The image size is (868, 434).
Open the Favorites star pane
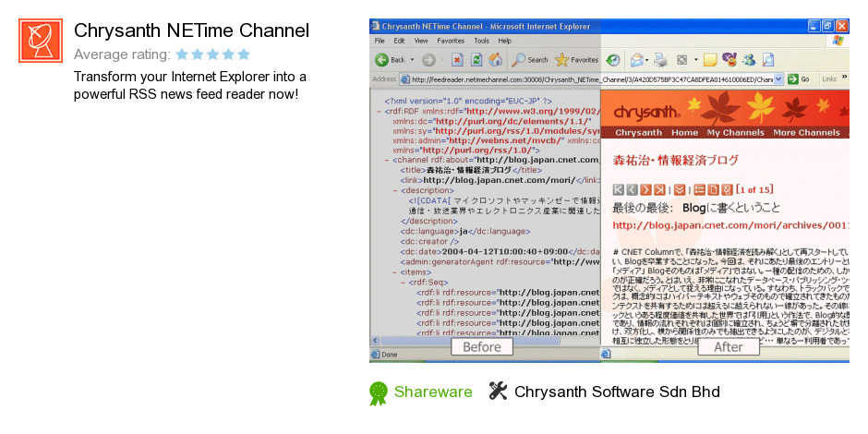pos(561,60)
